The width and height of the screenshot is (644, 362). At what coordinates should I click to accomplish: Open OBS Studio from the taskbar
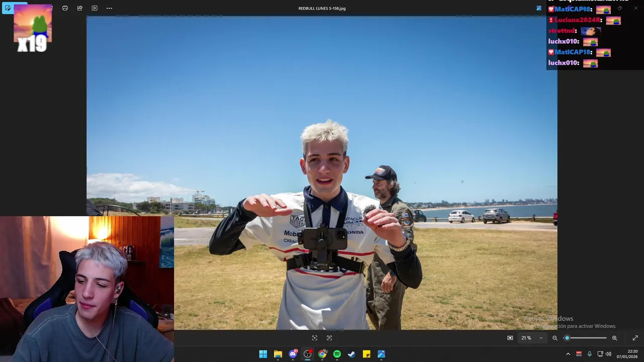click(x=307, y=354)
